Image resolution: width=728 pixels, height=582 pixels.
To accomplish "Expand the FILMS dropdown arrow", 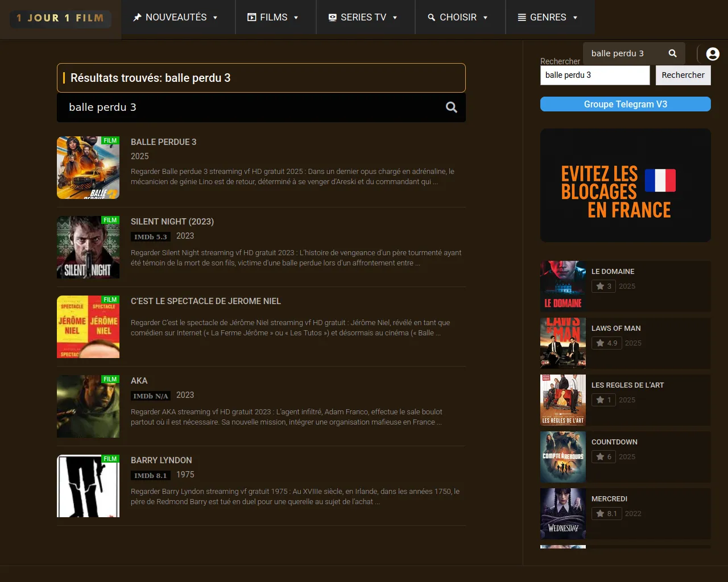I will (x=296, y=18).
